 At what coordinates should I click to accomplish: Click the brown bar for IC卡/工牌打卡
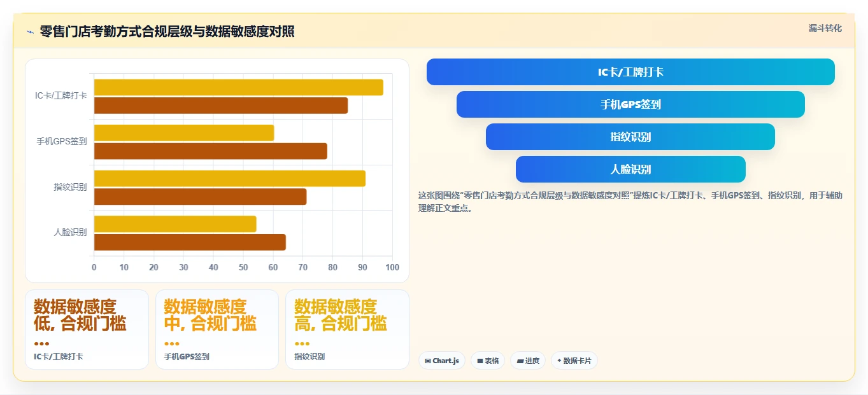pyautogui.click(x=221, y=106)
